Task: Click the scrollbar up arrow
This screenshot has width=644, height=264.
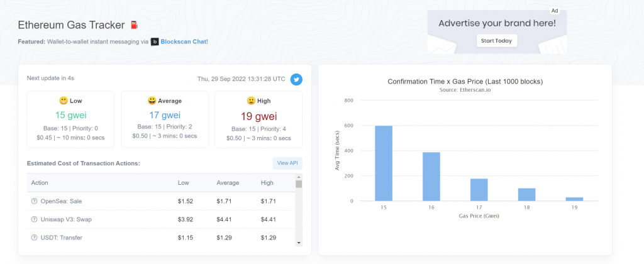Action: pos(299,177)
